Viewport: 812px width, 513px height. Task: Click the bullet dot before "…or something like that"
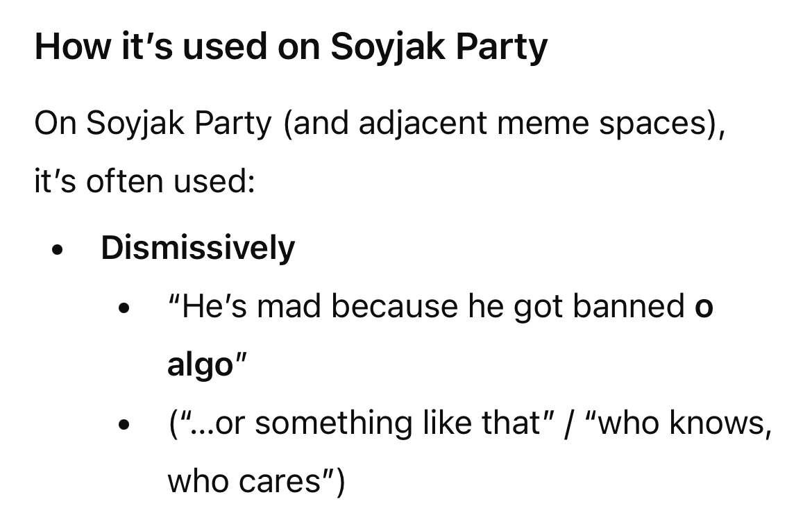tap(125, 423)
